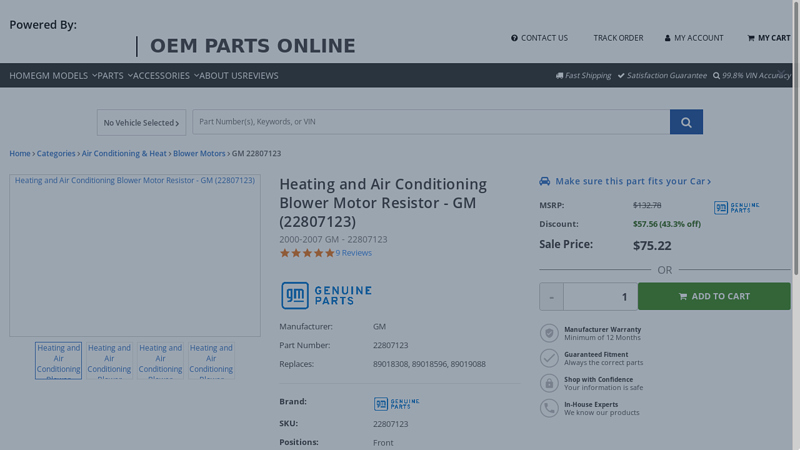Click the sale price $75.22
The image size is (800, 450).
pyautogui.click(x=652, y=245)
